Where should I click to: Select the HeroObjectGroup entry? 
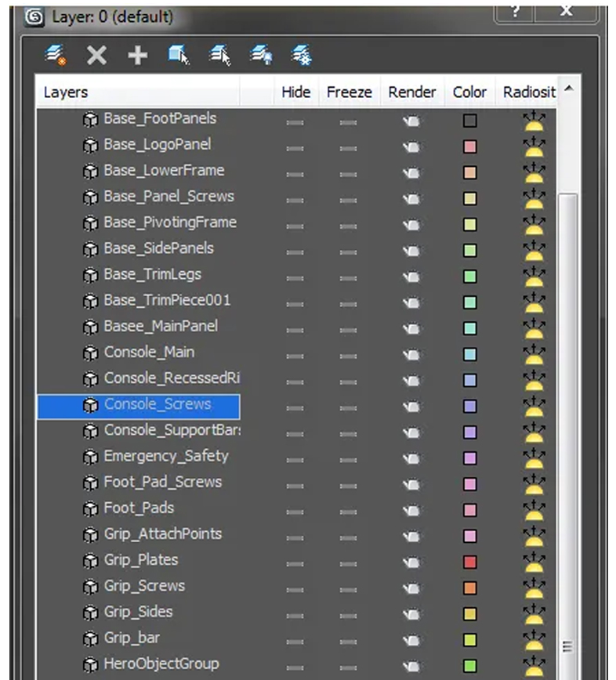(x=161, y=664)
